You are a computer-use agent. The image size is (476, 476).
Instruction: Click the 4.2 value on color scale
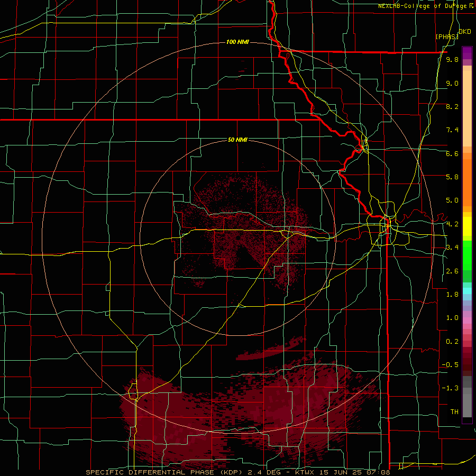click(x=452, y=224)
